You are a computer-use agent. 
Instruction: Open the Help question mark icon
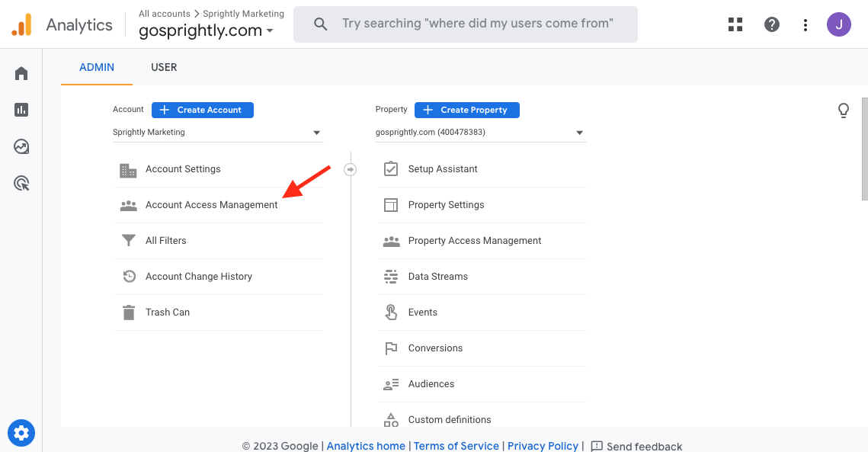click(x=772, y=24)
